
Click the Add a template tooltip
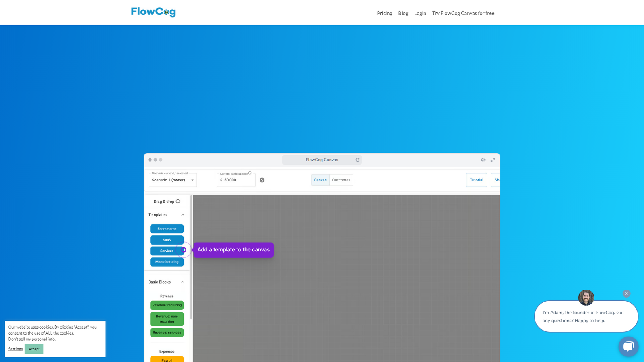point(233,250)
